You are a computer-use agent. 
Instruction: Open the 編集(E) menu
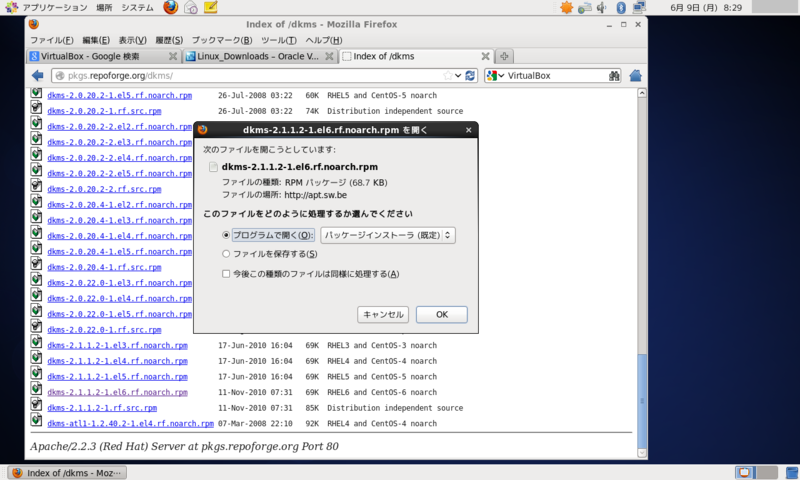pos(96,40)
